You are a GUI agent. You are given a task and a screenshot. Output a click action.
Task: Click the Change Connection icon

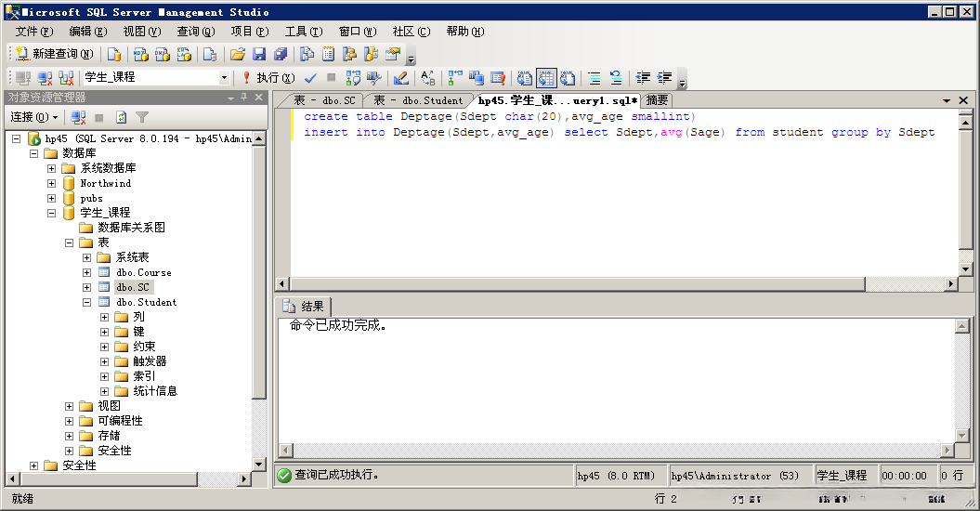(x=66, y=78)
